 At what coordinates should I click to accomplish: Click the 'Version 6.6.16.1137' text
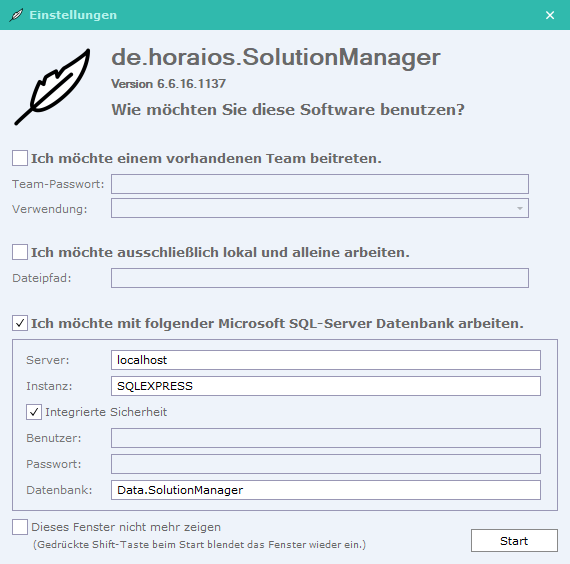(168, 84)
